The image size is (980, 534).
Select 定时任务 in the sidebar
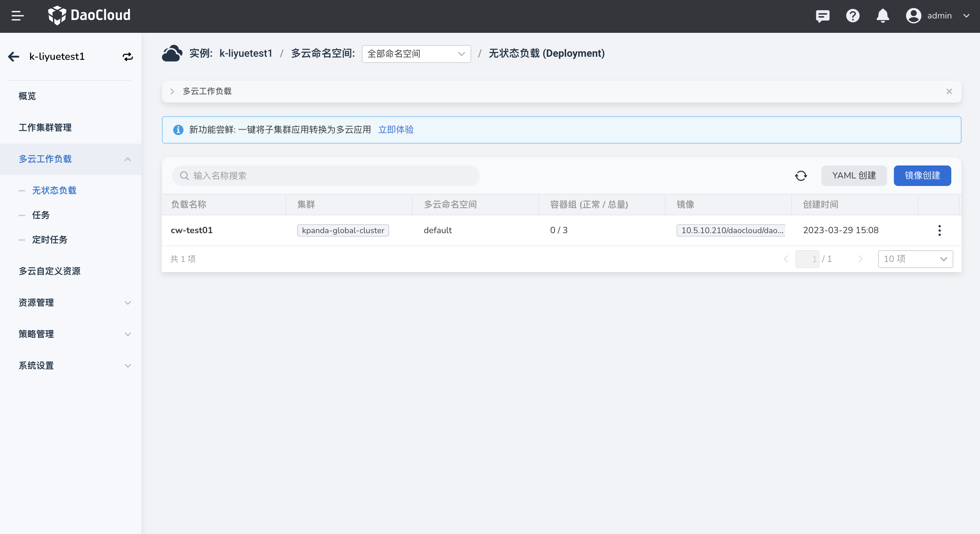(50, 239)
